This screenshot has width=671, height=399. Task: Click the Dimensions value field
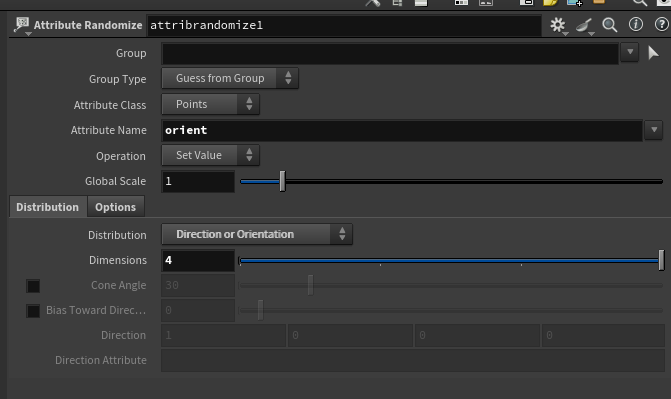[198, 260]
